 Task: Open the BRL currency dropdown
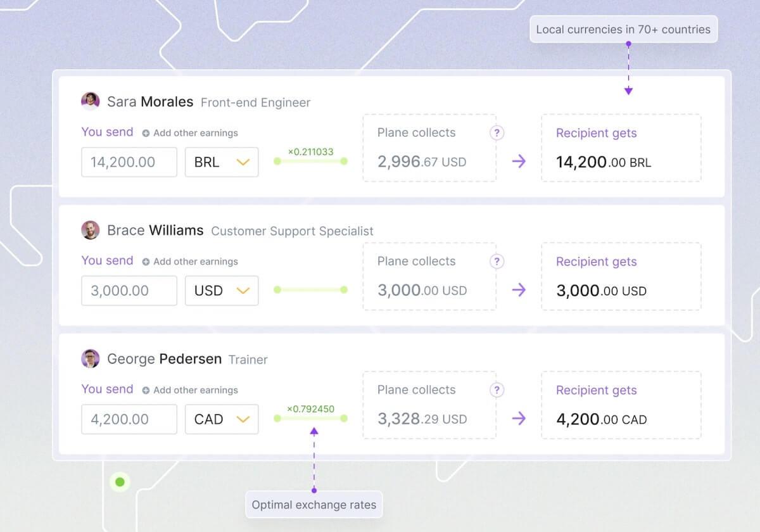pos(222,162)
